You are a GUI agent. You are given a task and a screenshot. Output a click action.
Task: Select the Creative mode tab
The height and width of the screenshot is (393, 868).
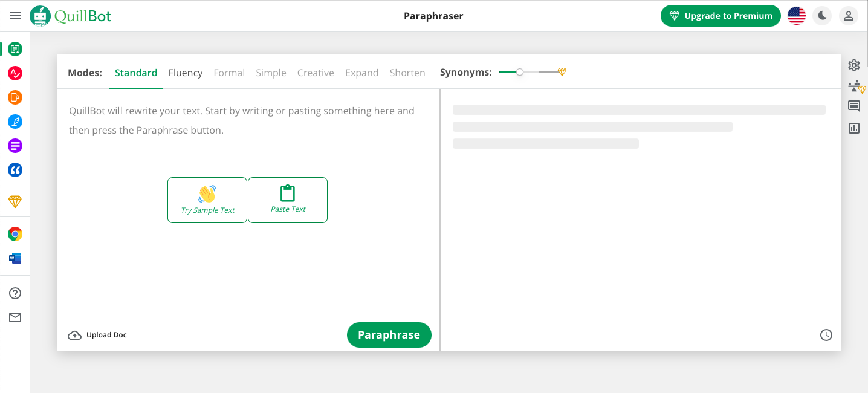316,73
